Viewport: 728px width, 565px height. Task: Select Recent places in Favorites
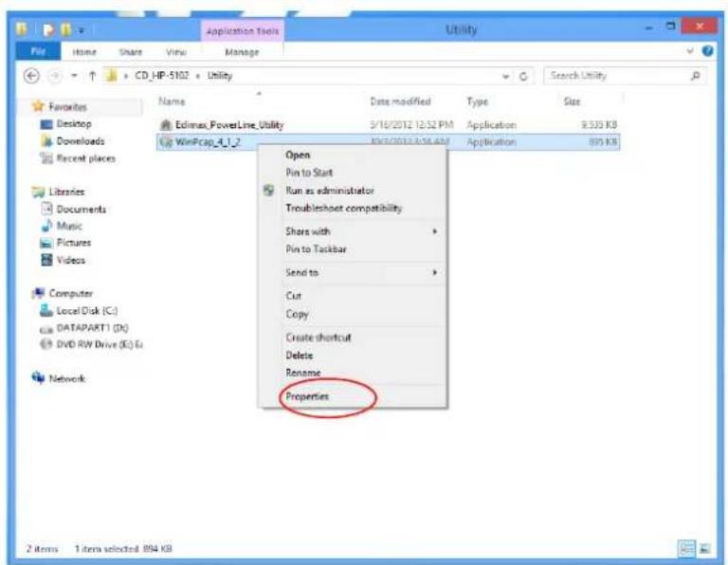click(85, 158)
